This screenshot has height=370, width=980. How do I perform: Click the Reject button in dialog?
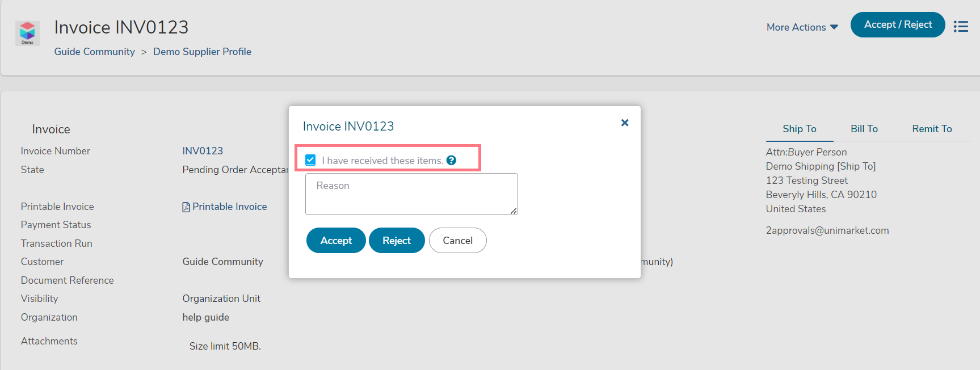coord(397,241)
